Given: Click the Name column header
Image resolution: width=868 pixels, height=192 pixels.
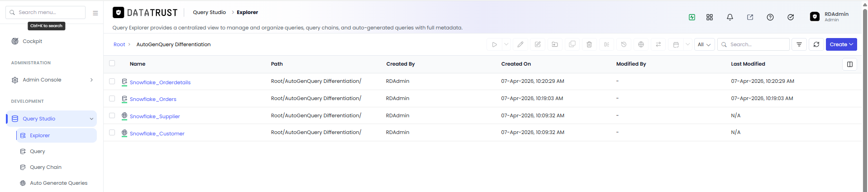Looking at the screenshot, I should [138, 64].
